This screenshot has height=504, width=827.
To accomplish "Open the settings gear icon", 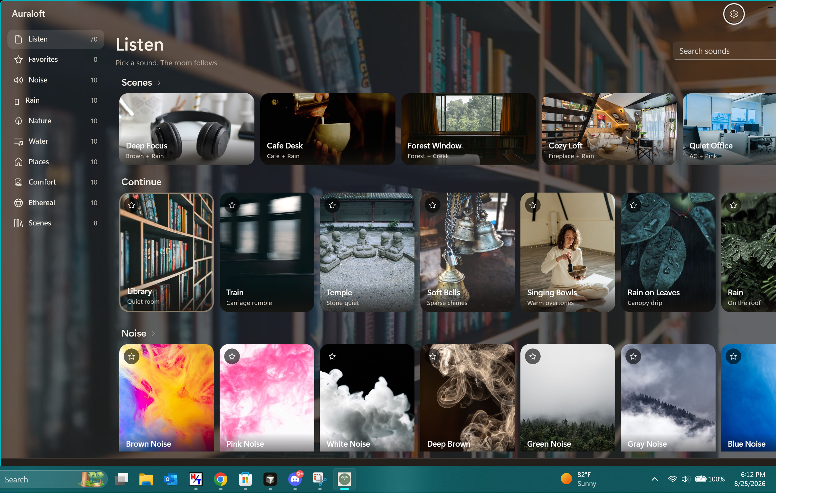I will [734, 14].
